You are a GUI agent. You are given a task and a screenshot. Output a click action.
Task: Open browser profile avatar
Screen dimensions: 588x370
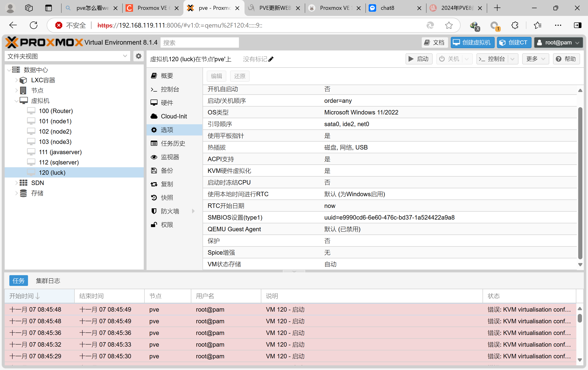10,8
